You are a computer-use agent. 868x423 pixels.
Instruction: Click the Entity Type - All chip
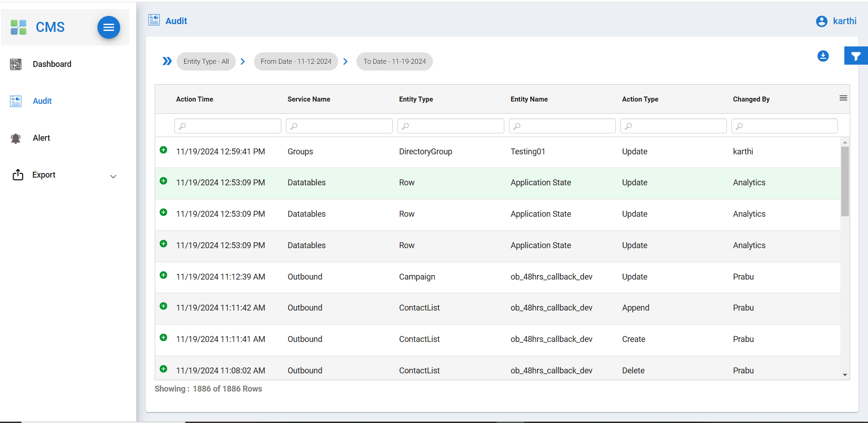click(x=206, y=61)
